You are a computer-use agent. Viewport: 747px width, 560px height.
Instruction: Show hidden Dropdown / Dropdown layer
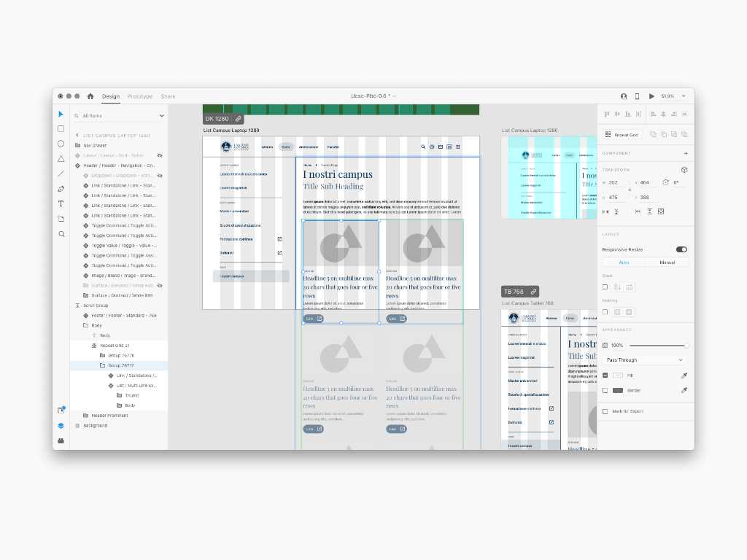[x=160, y=176]
